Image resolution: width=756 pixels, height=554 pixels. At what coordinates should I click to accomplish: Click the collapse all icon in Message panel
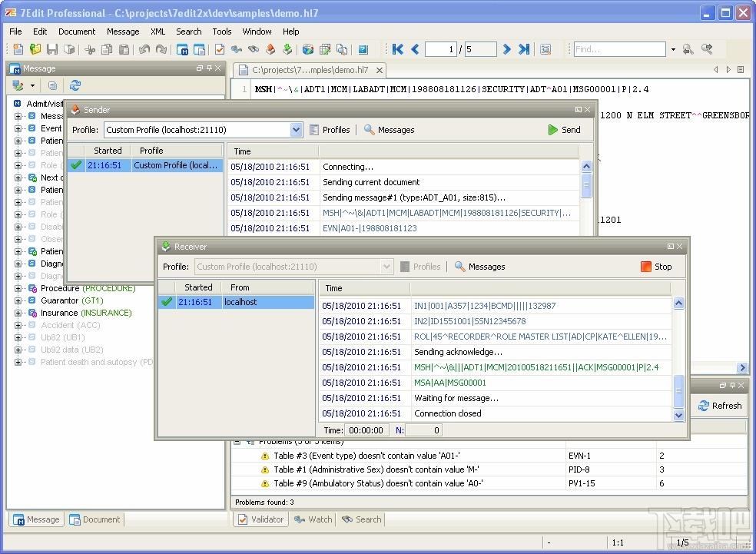point(52,86)
